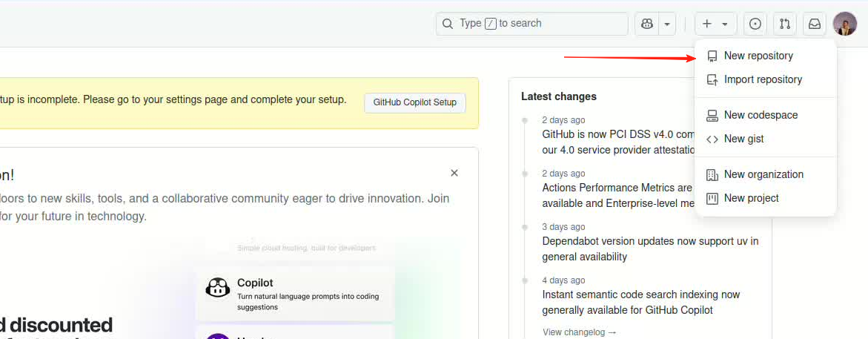Click the plus create-new button
Screen dimensions: 868x339
click(x=716, y=24)
